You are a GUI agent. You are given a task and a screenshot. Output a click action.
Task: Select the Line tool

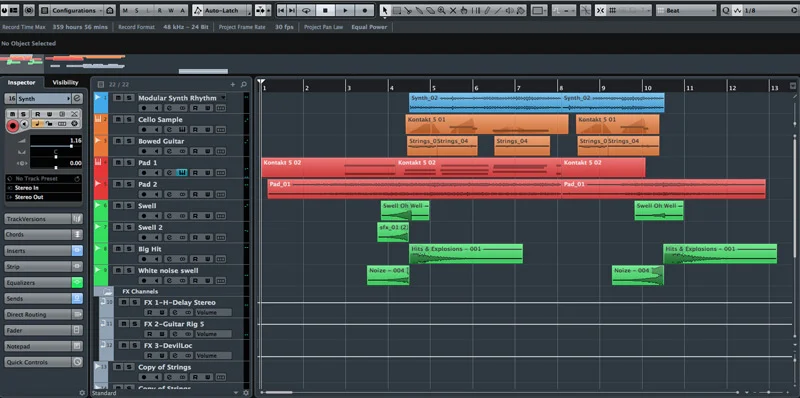tap(497, 10)
